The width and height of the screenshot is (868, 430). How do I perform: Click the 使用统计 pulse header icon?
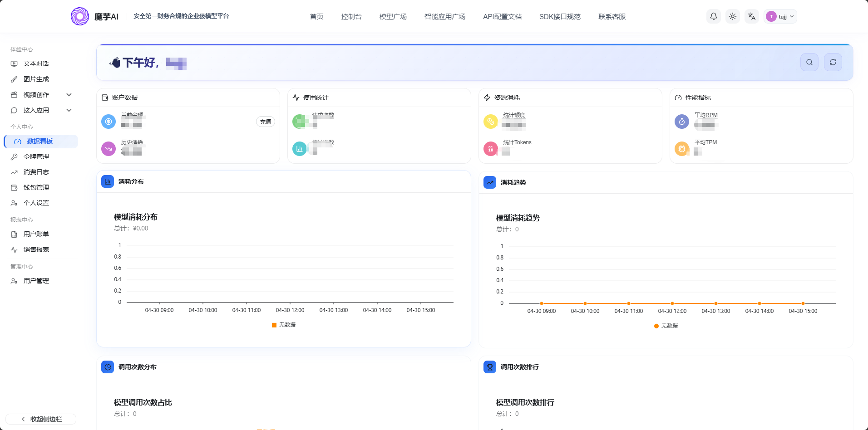pyautogui.click(x=296, y=98)
